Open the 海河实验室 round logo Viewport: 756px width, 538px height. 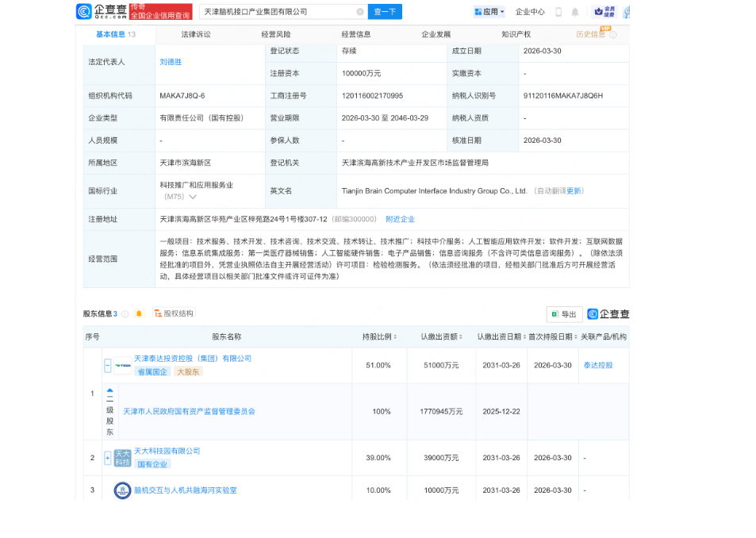(122, 490)
